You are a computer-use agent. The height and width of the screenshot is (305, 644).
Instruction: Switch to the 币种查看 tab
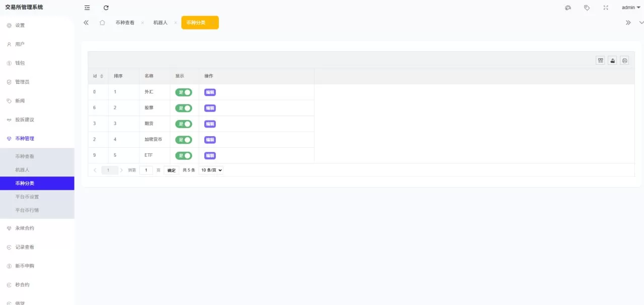tap(125, 23)
